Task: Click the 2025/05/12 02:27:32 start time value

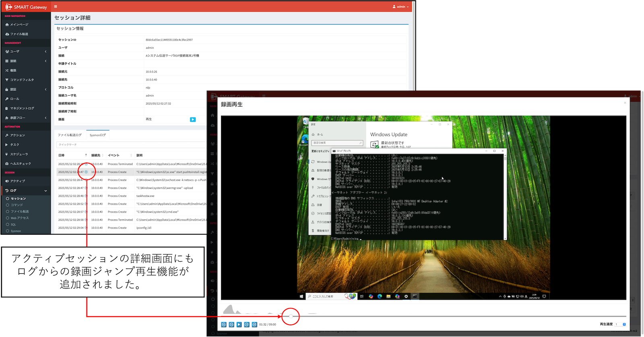Action: [158, 103]
